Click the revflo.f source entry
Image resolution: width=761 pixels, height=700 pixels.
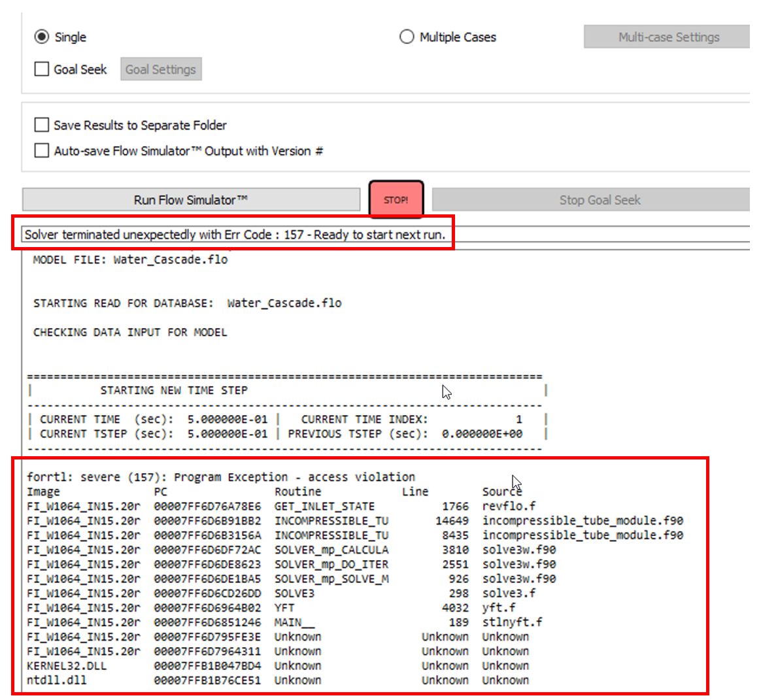point(509,507)
